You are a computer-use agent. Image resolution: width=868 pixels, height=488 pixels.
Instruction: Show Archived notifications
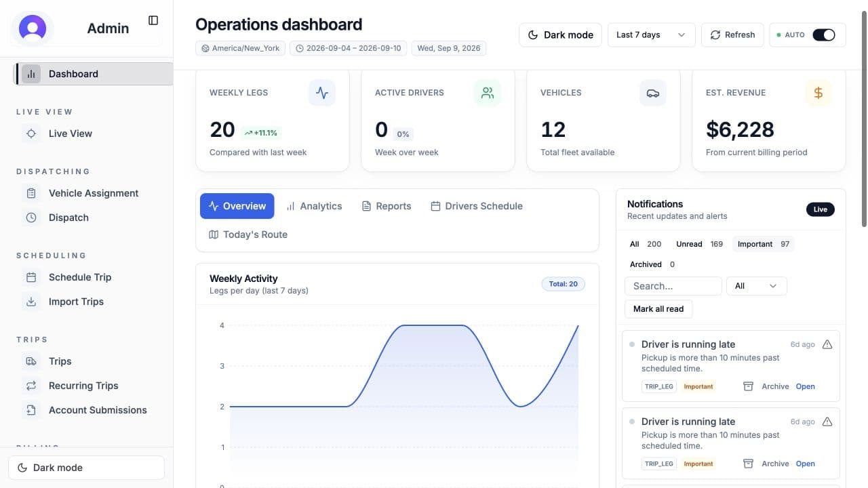pos(652,264)
